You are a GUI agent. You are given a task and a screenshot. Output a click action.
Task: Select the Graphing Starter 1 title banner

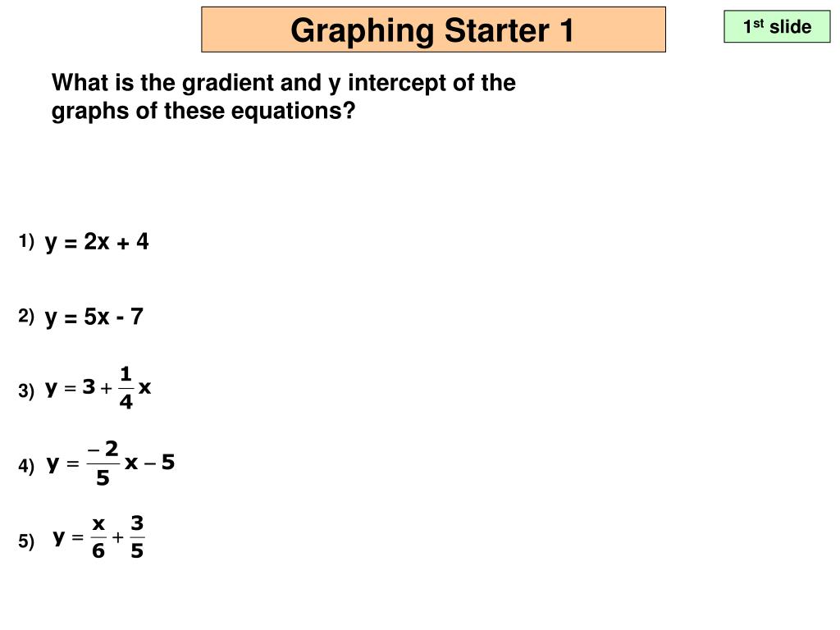pyautogui.click(x=433, y=30)
